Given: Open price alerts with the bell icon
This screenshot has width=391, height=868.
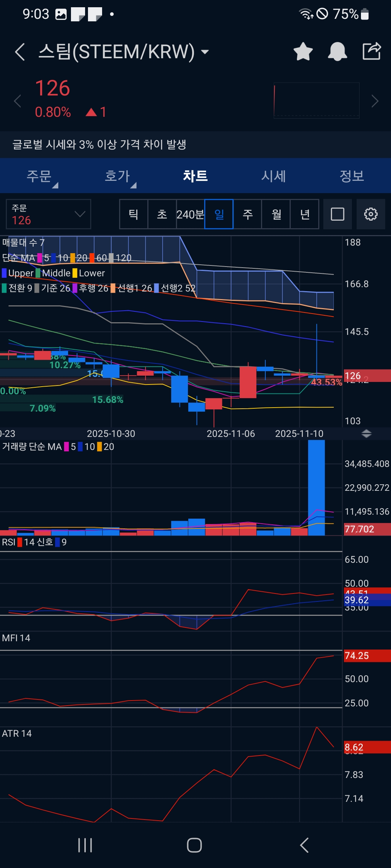Looking at the screenshot, I should 337,51.
